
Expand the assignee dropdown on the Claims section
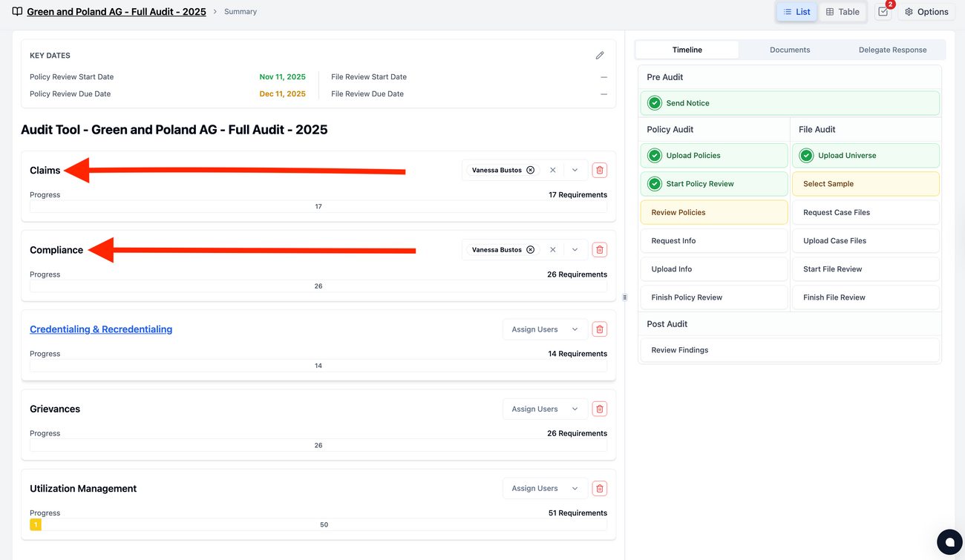(x=575, y=170)
